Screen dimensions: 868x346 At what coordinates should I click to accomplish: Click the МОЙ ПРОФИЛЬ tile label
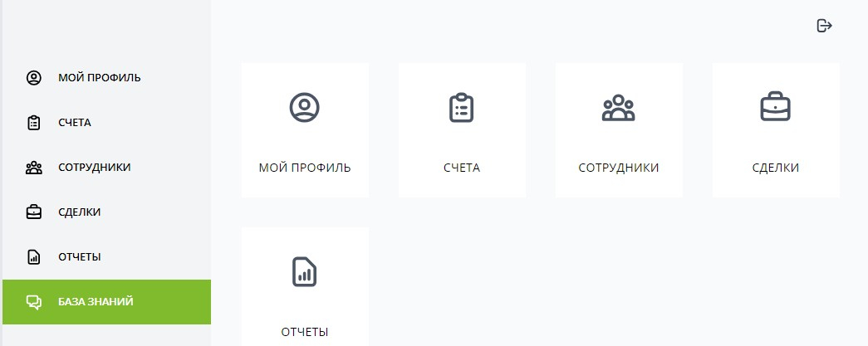point(305,168)
